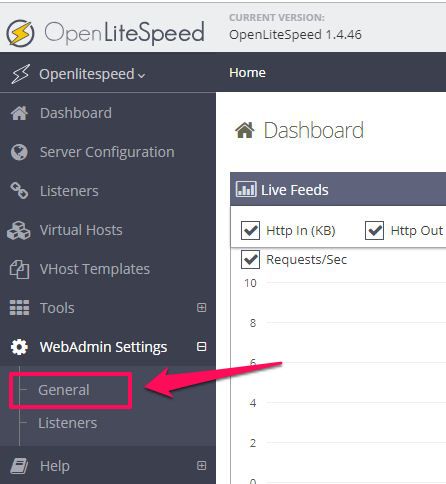Screen dimensions: 446x484
Task: Click the Server Configuration globe icon
Action: point(19,152)
